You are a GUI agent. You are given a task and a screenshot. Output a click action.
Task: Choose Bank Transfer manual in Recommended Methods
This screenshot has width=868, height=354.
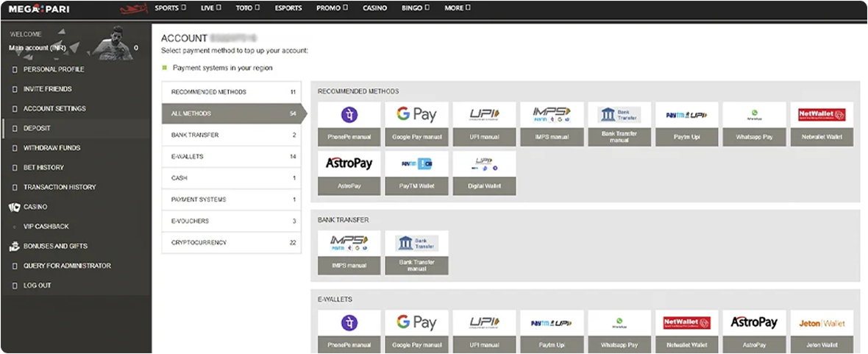(619, 124)
